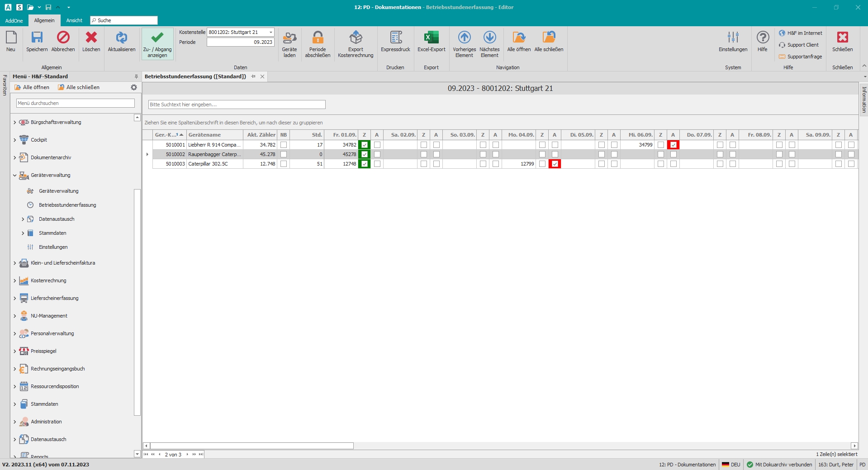This screenshot has height=470, width=868.
Task: Go to Nächstes Element
Action: tap(489, 38)
